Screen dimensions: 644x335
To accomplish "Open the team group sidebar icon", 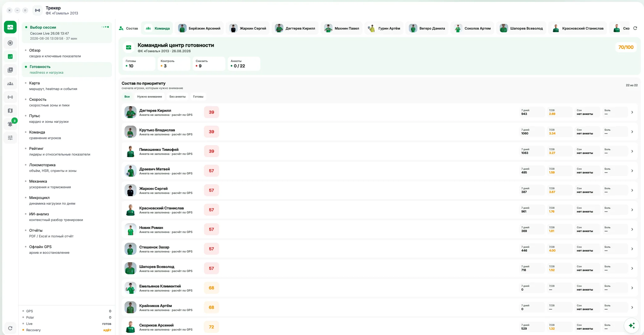I will pos(10,83).
